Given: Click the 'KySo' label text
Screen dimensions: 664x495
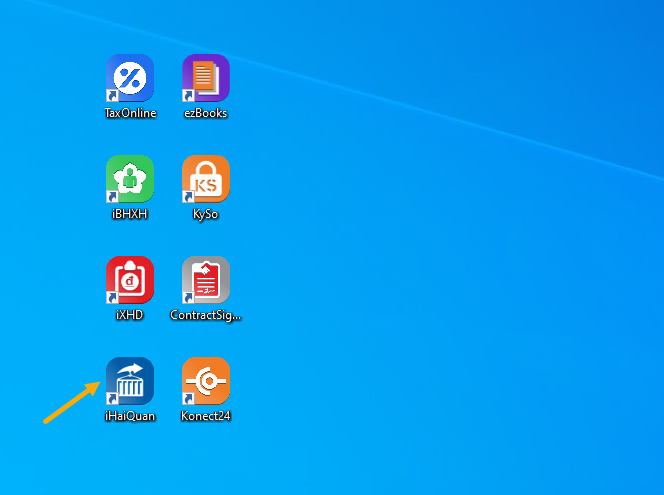Looking at the screenshot, I should [x=206, y=214].
